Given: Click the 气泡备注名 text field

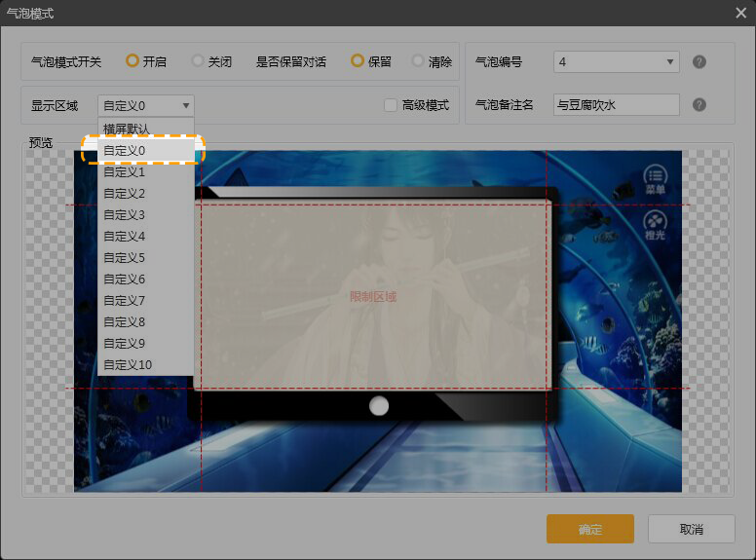Looking at the screenshot, I should tap(616, 105).
